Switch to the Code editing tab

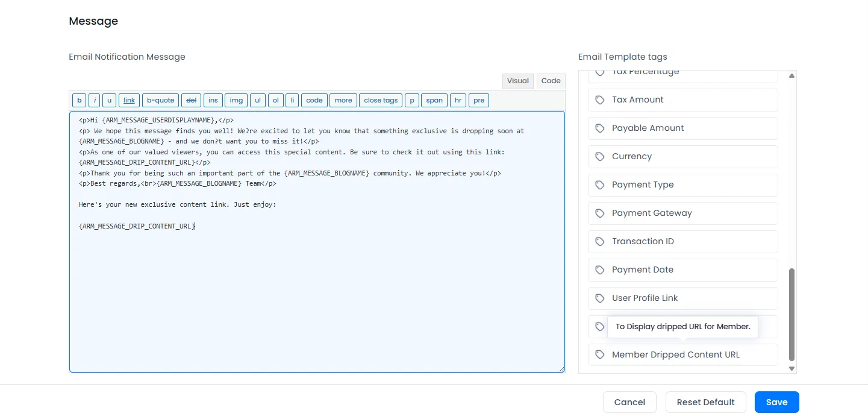tap(551, 80)
